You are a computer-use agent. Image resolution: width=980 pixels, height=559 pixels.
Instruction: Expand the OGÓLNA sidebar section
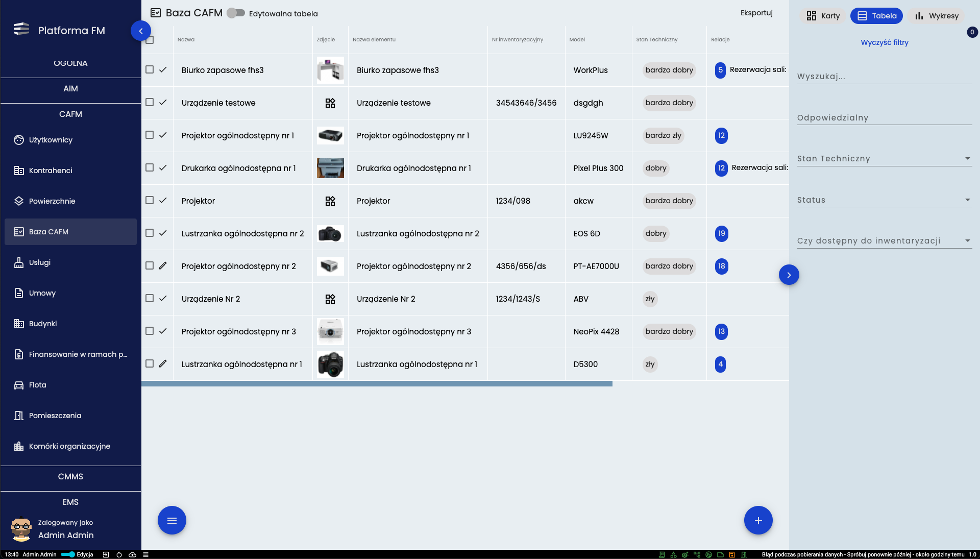pyautogui.click(x=70, y=63)
